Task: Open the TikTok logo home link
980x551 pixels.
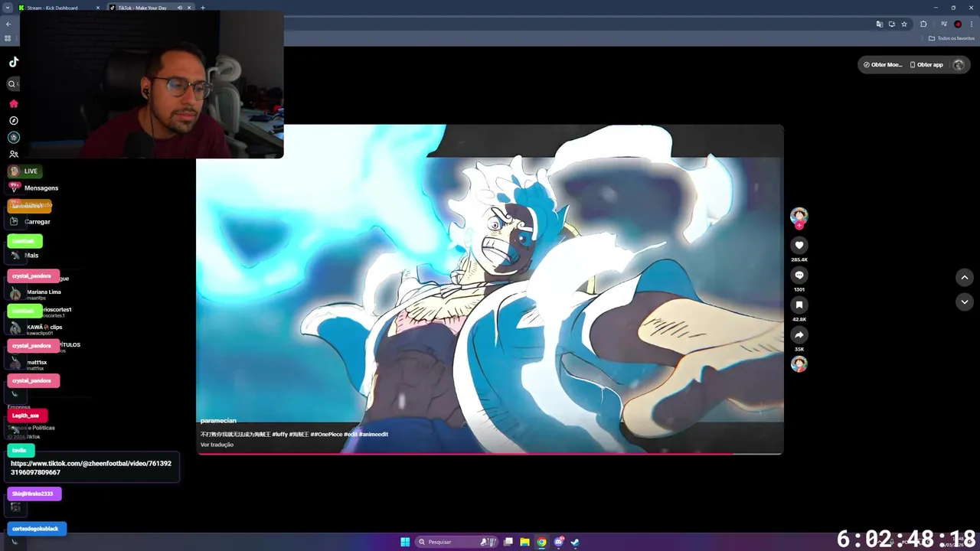Action: click(13, 62)
